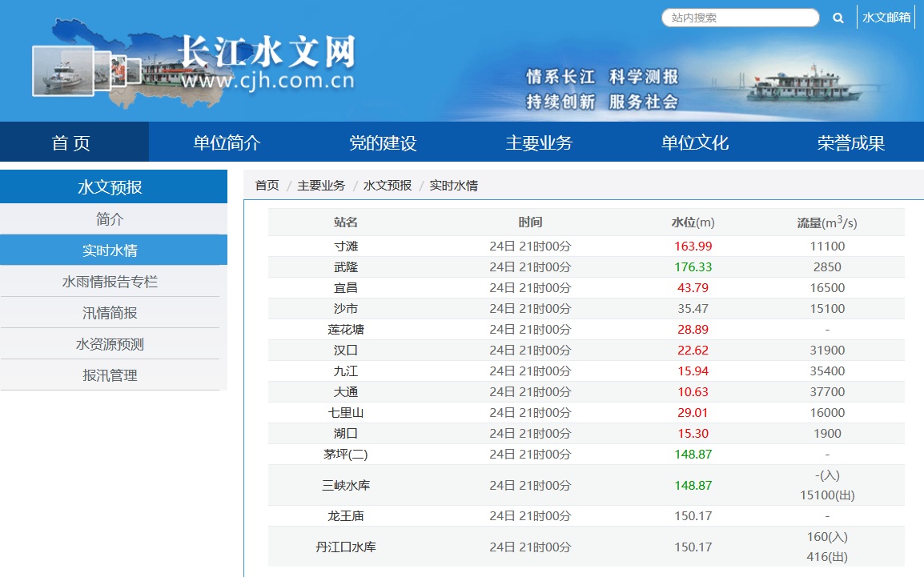Click the 10.63 water level value
The width and height of the screenshot is (924, 577).
click(693, 391)
